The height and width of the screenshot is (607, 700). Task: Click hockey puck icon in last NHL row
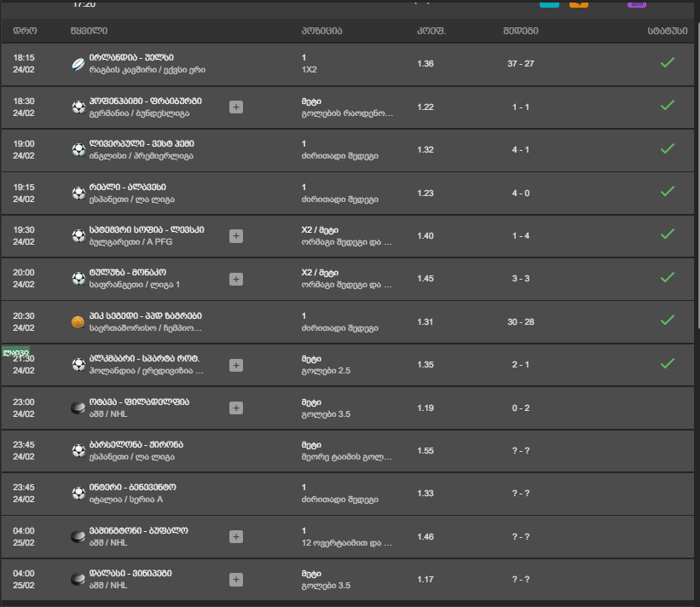coord(78,580)
